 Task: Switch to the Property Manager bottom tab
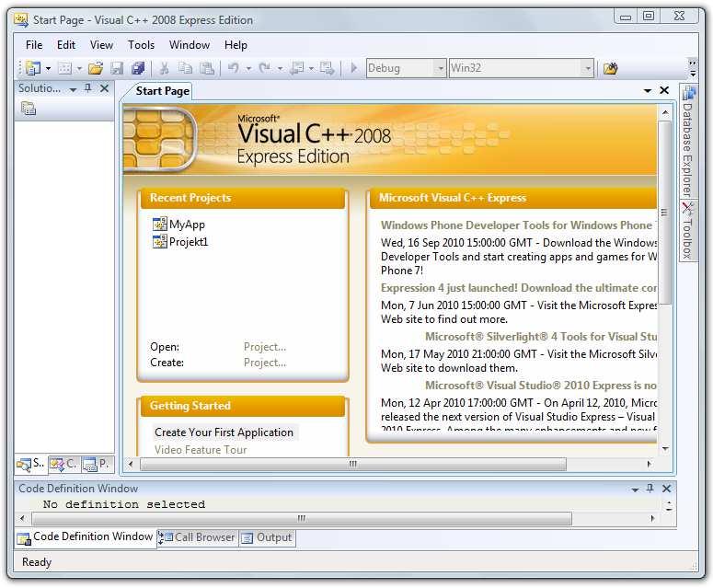[97, 464]
